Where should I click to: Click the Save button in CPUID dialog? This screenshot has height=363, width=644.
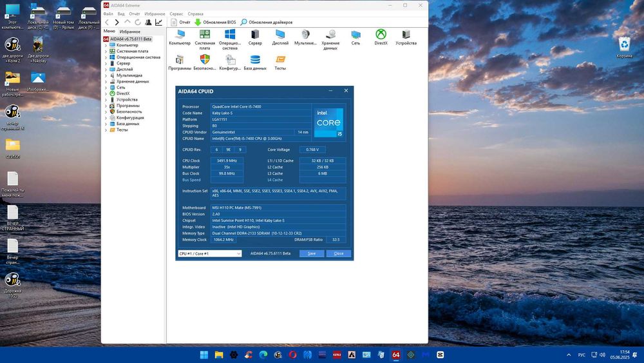click(x=312, y=253)
